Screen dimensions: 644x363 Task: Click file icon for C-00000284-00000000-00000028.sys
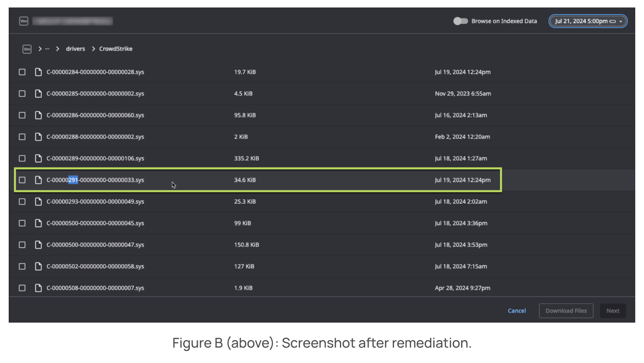click(x=38, y=72)
